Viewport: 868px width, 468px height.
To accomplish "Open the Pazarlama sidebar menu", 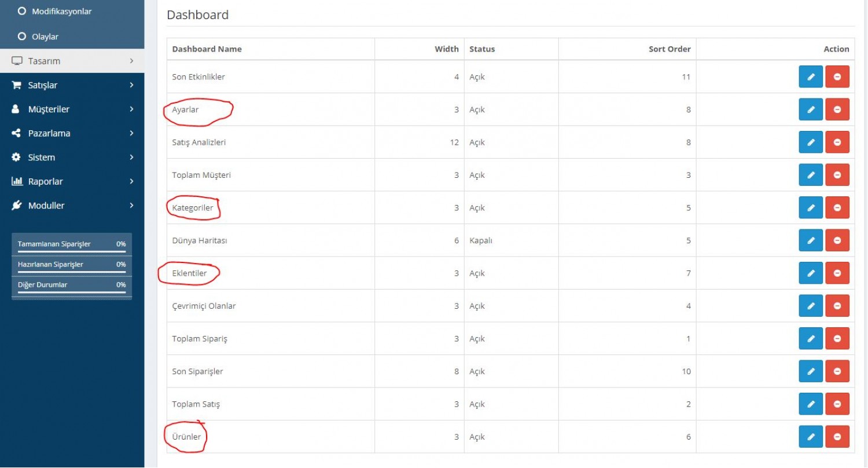I will click(x=72, y=133).
